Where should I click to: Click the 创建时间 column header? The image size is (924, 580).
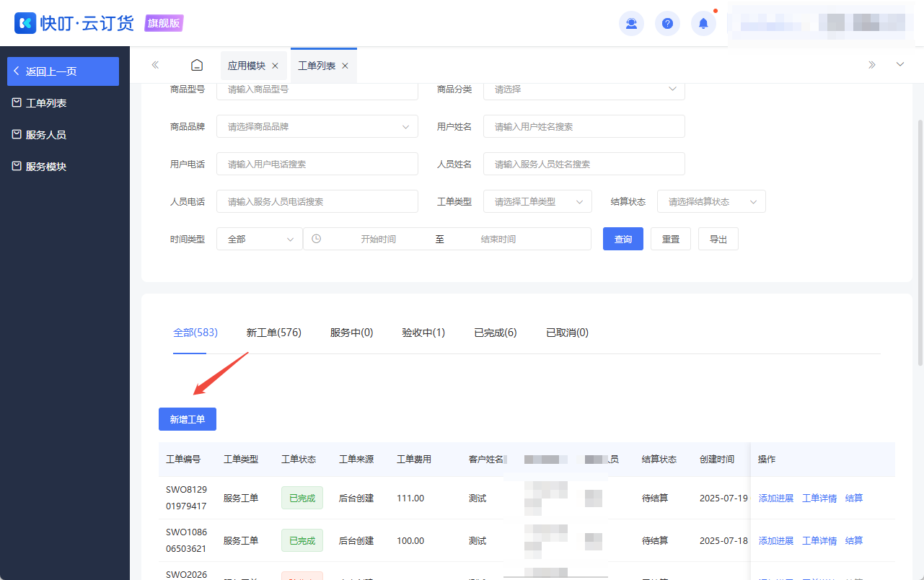717,459
